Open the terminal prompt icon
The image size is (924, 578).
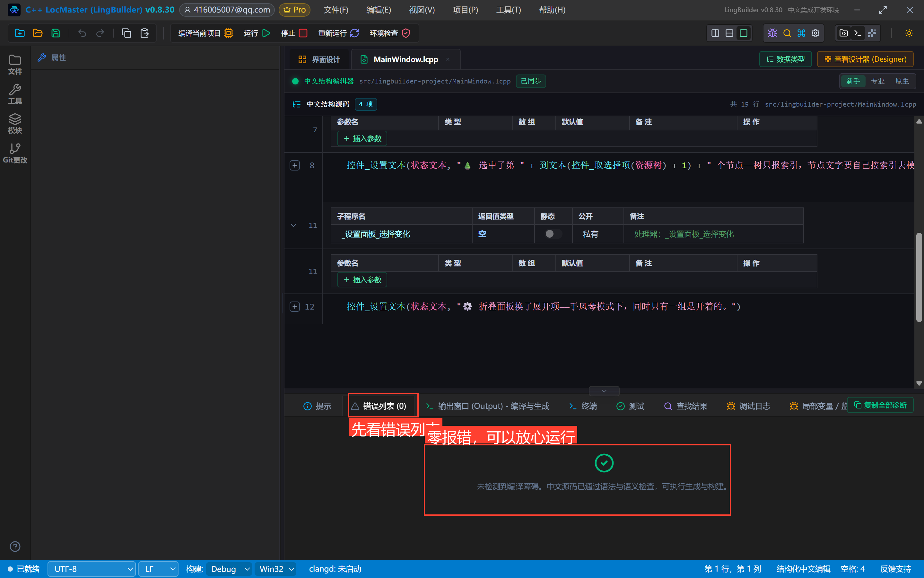[858, 33]
